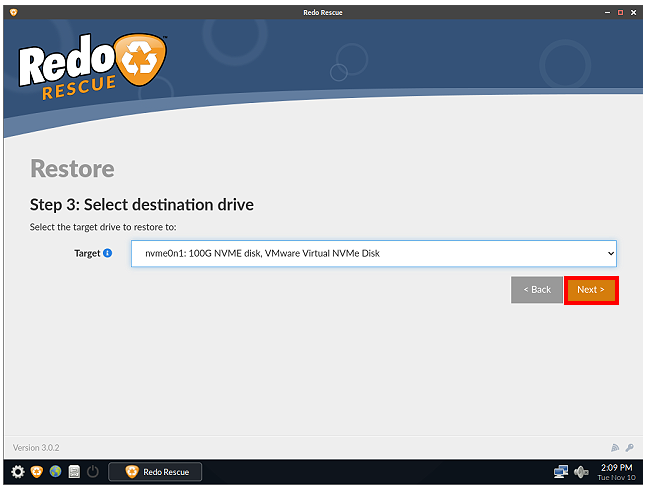Click the volume speaker tray icon

581,472
